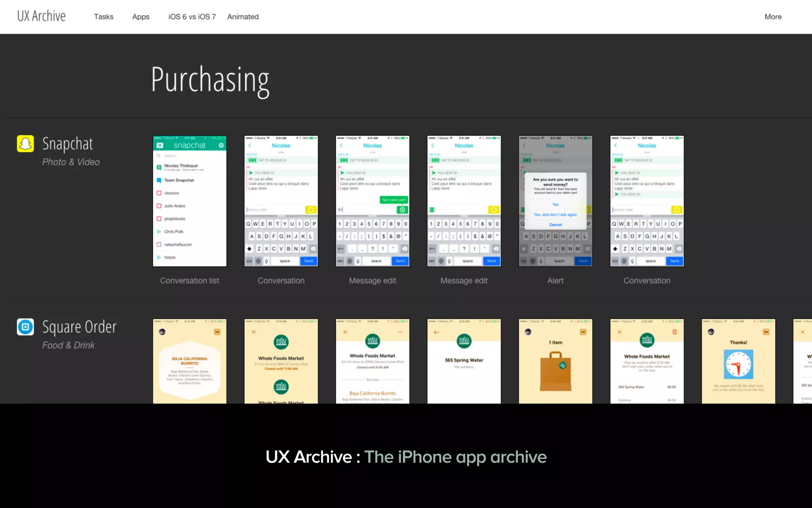Open the 365 Spring Water screenshot
The height and width of the screenshot is (508, 812).
point(464,361)
